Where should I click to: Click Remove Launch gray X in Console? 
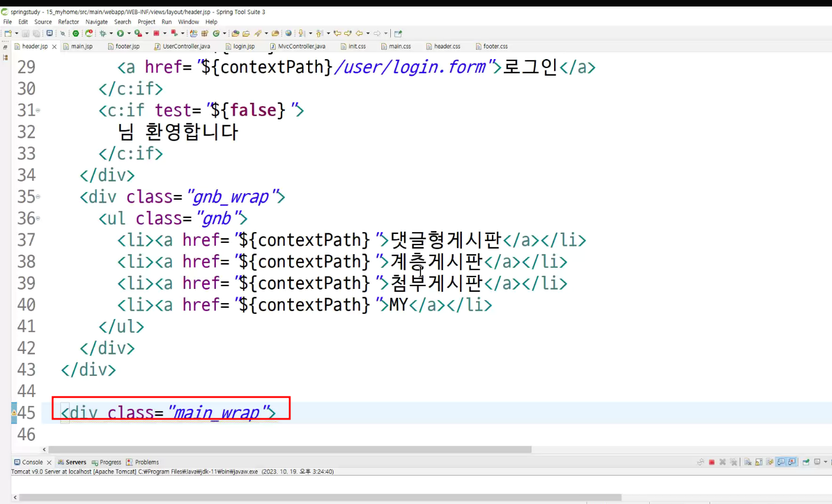tap(723, 462)
